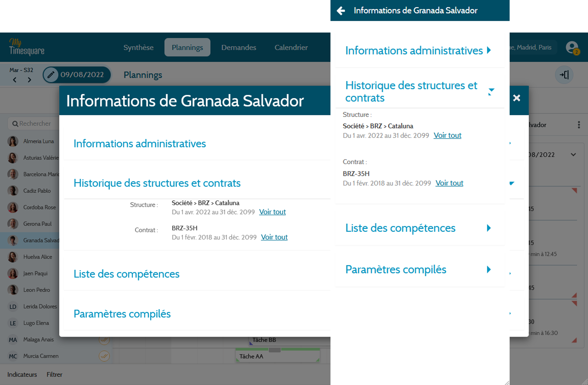588x385 pixels.
Task: Go to next week arrow
Action: point(30,80)
